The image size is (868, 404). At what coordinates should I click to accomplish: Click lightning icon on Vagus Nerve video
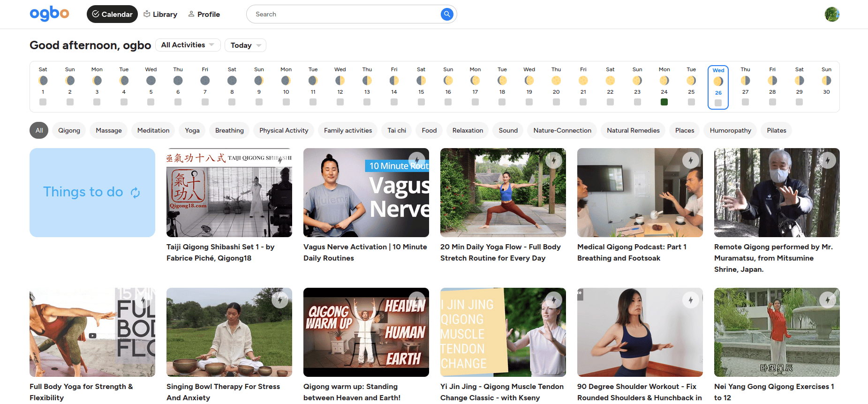coord(416,160)
